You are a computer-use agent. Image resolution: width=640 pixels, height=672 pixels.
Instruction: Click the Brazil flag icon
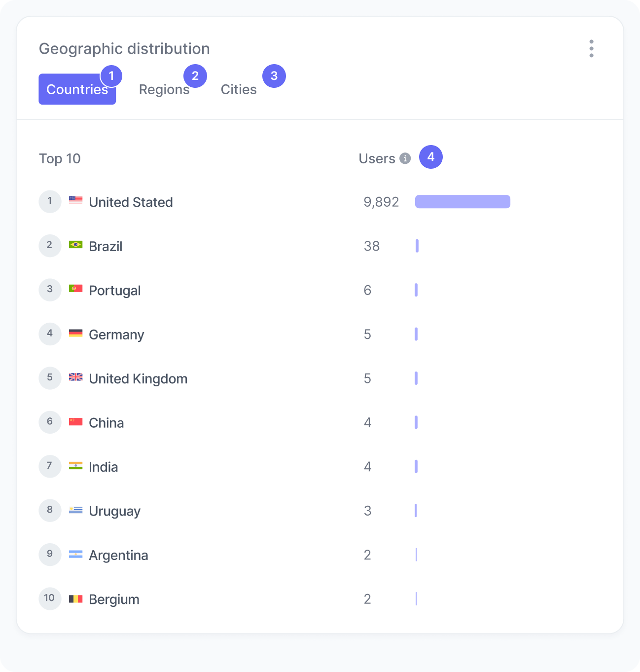[x=75, y=244]
